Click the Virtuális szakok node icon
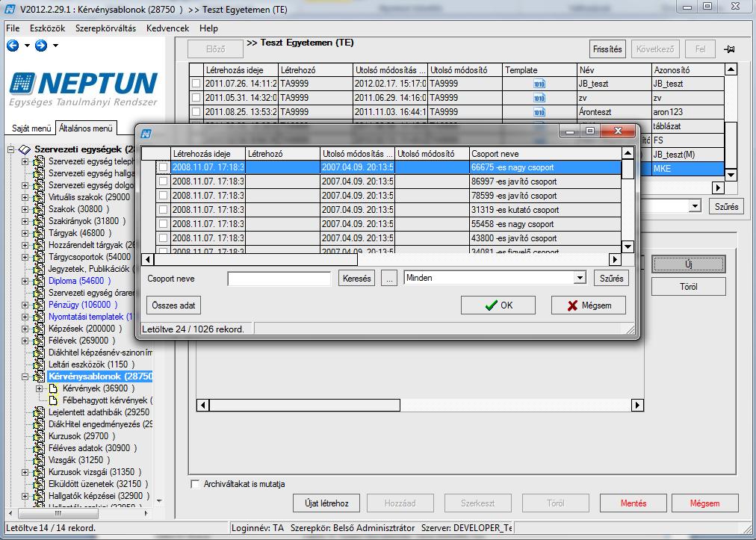 coord(39,197)
